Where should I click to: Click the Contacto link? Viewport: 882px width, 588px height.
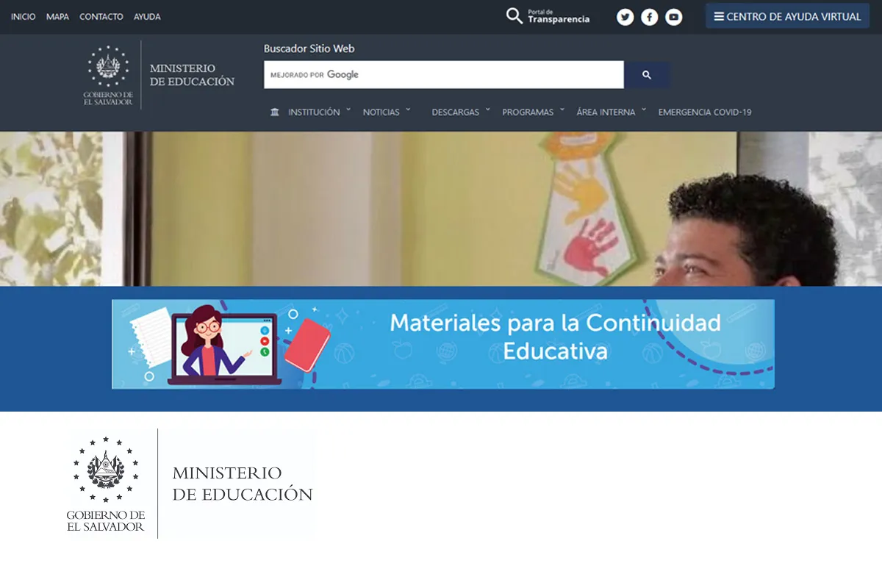[101, 17]
